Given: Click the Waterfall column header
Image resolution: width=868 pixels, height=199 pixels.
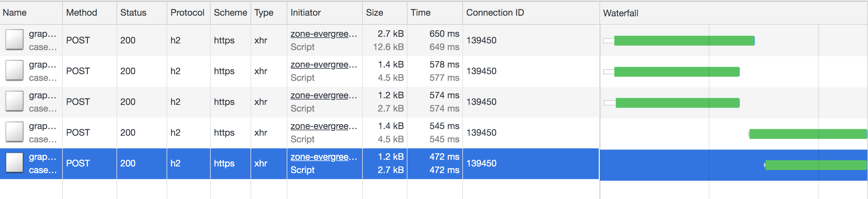Looking at the screenshot, I should click(621, 13).
